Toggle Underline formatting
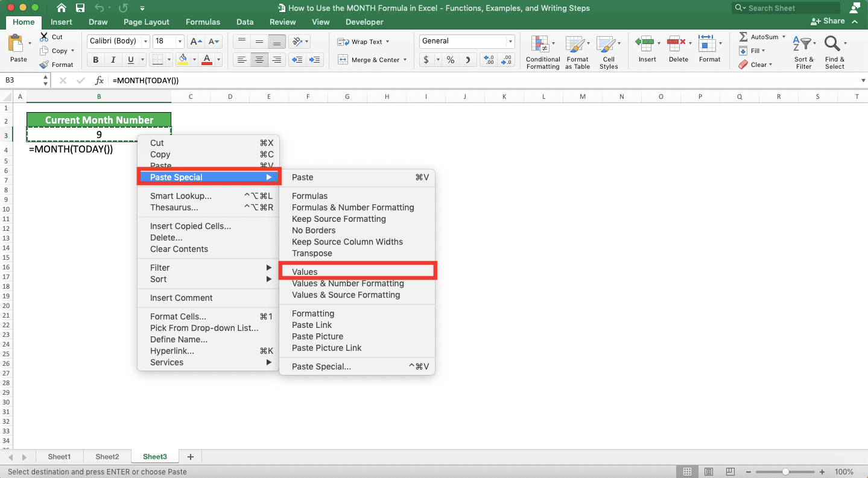Screen dimensions: 868x478 [131, 60]
